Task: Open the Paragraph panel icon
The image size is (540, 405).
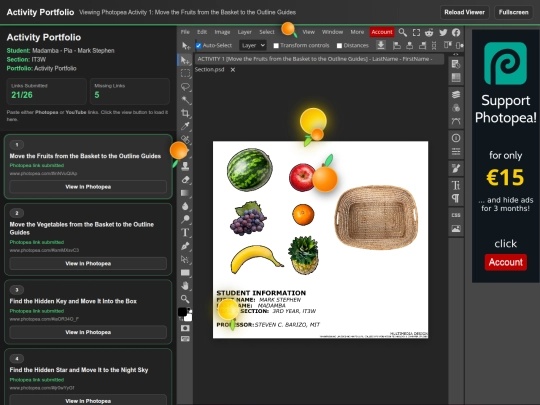Action: pos(456,198)
